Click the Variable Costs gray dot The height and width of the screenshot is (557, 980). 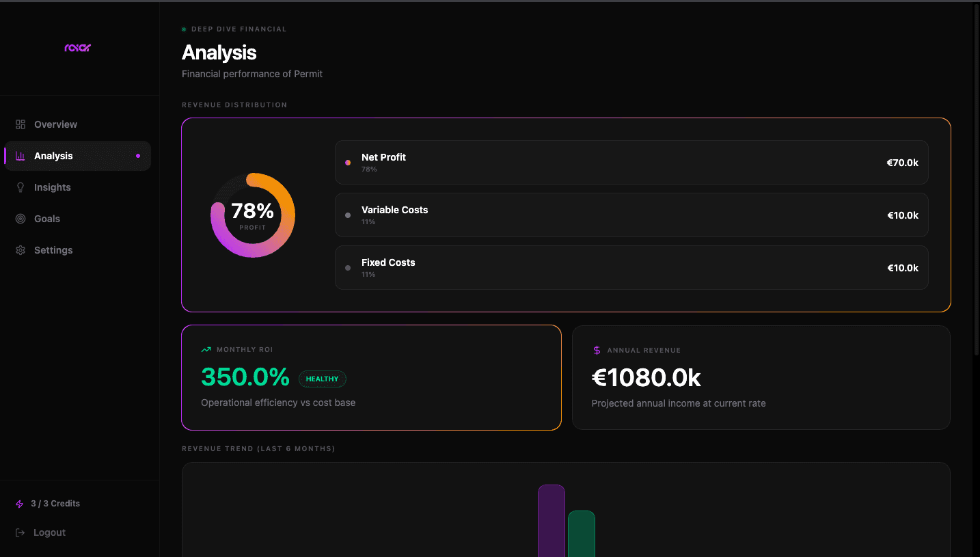pos(348,215)
